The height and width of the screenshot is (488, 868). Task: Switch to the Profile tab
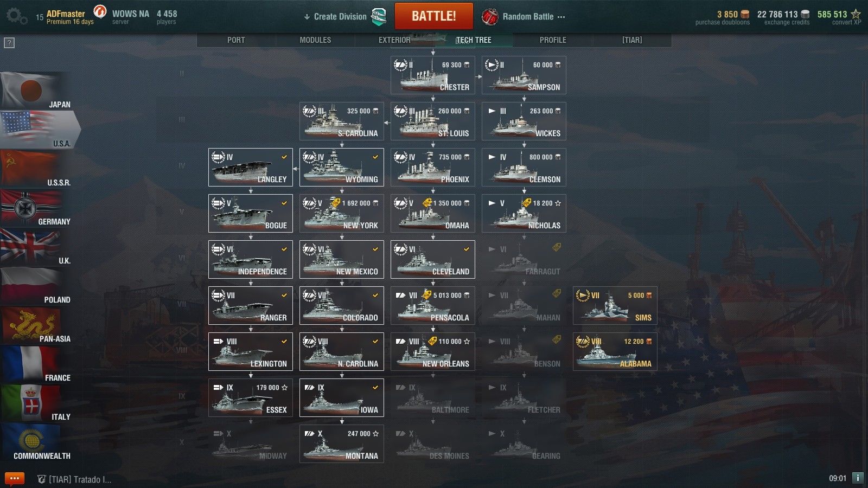point(553,40)
